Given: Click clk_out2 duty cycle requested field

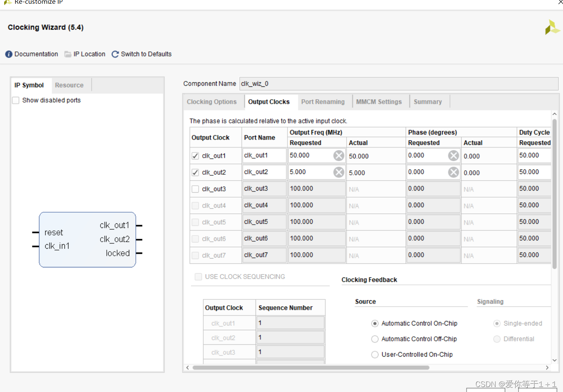Looking at the screenshot, I should [534, 172].
